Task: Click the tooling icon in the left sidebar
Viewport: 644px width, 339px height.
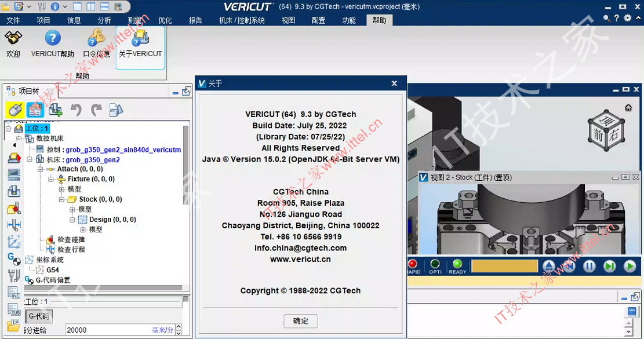Action: coord(14,275)
